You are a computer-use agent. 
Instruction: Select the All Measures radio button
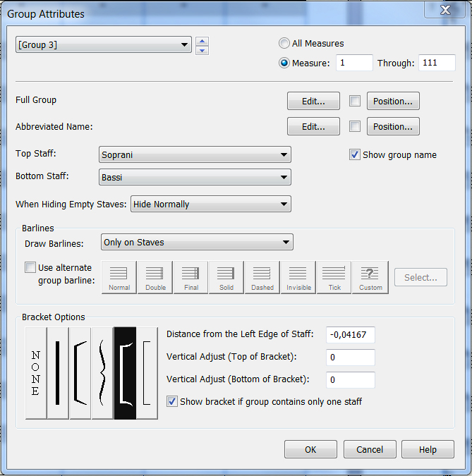[x=284, y=44]
